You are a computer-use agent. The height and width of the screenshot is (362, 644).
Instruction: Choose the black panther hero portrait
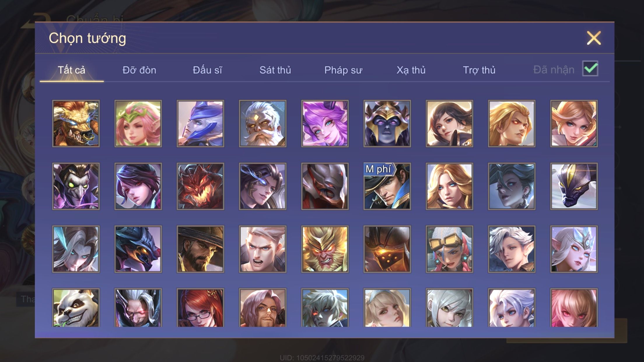tap(574, 186)
